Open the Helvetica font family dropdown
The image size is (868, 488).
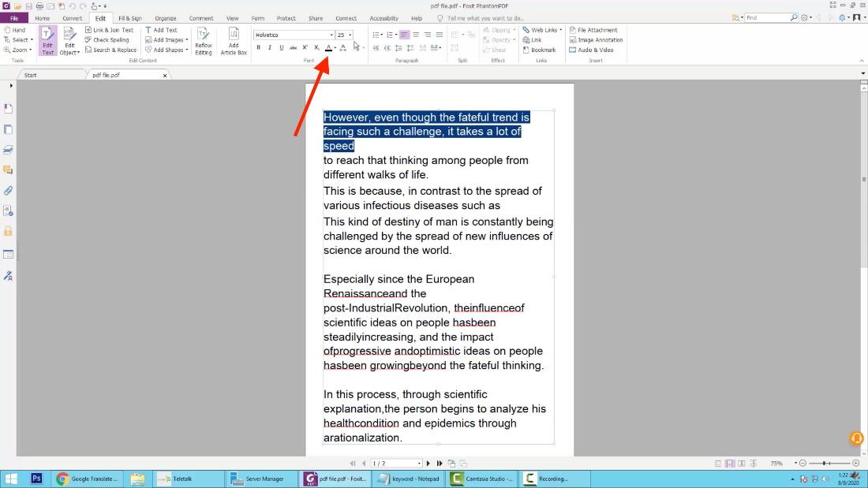[x=331, y=35]
